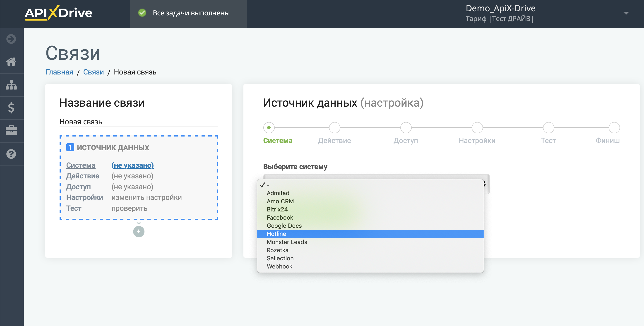644x326 pixels.
Task: Click the Настройки row label in data source block
Action: (x=84, y=197)
